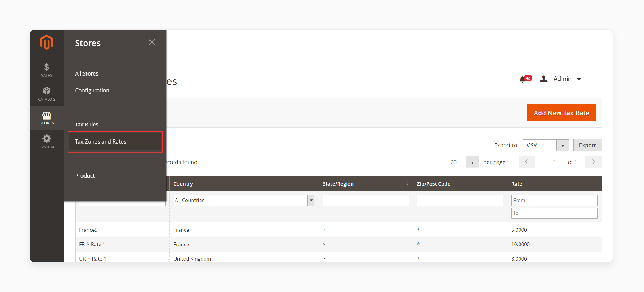Focus the Rate To filter field
This screenshot has height=292, width=644.
(x=554, y=213)
